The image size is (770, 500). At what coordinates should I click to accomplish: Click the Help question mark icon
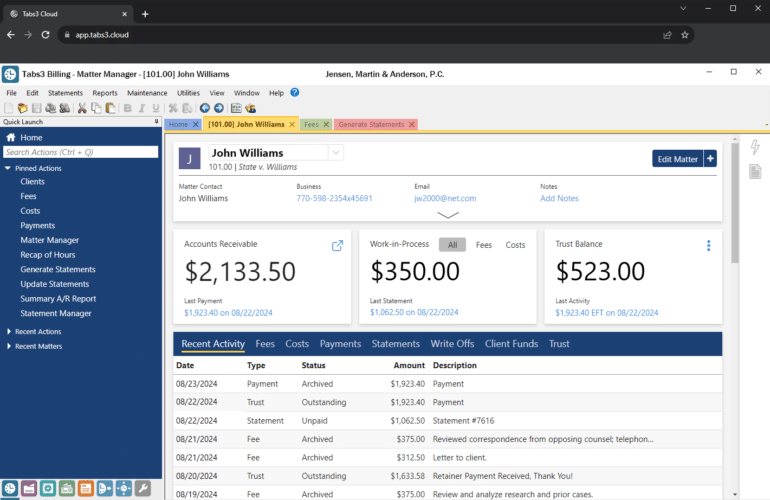295,92
